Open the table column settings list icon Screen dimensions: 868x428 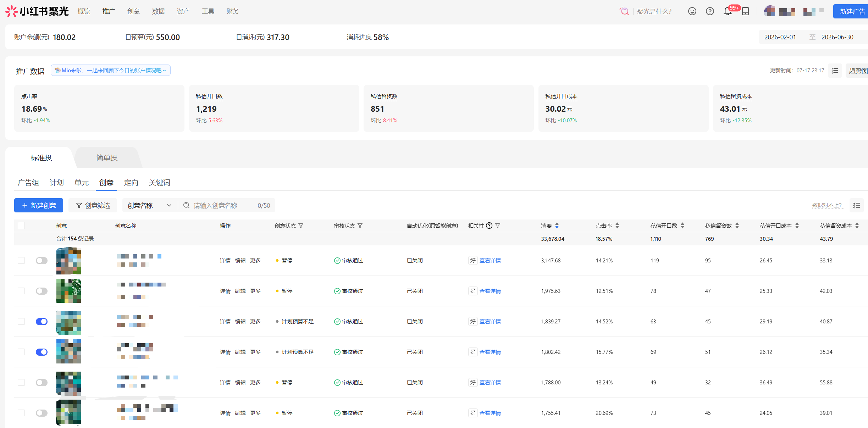[857, 205]
